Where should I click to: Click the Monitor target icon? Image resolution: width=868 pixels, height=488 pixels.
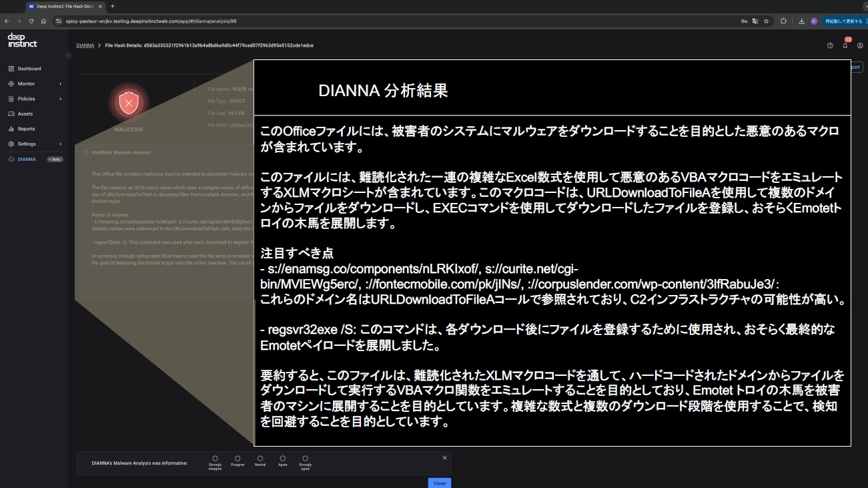pos(11,83)
